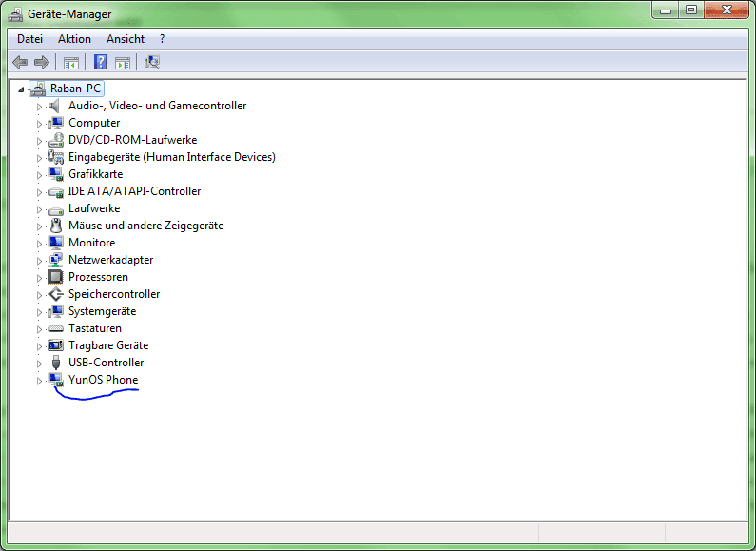Click the Prozessoren chip icon
The width and height of the screenshot is (756, 551).
tap(56, 277)
